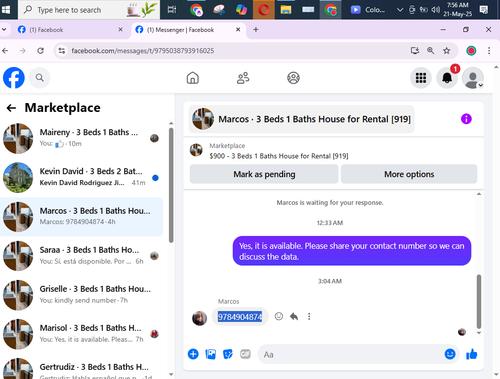Image resolution: width=500 pixels, height=379 pixels.
Task: Open account profile menu
Action: (x=473, y=78)
